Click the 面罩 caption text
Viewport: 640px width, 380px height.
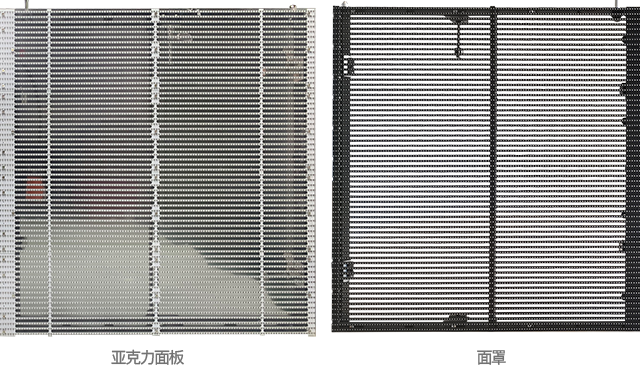[x=491, y=358]
